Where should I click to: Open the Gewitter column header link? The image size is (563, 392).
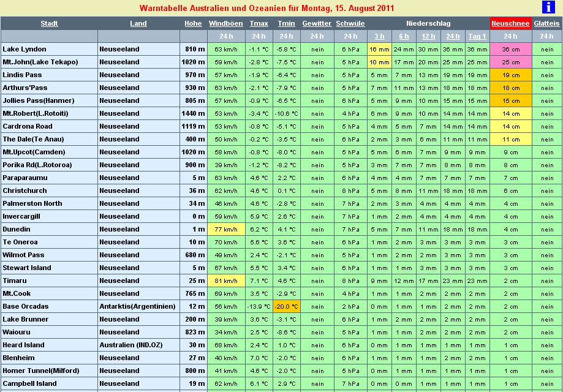[317, 23]
